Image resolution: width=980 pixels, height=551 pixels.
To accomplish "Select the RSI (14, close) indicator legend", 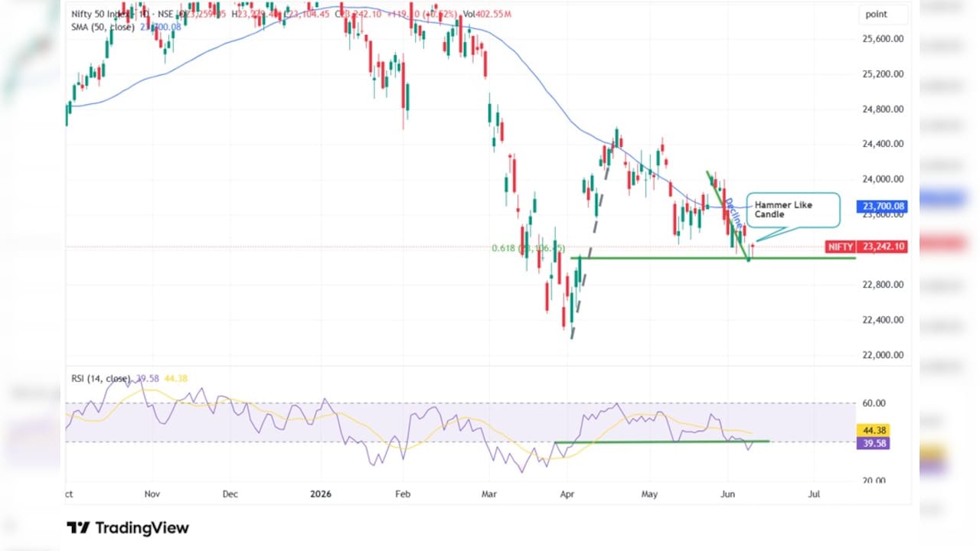I will (100, 377).
